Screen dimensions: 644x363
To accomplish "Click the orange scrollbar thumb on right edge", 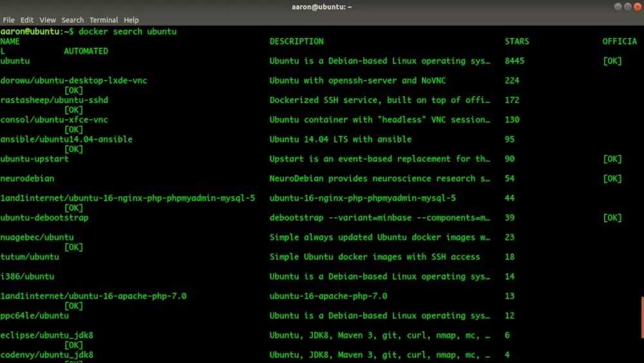I will tap(642, 317).
